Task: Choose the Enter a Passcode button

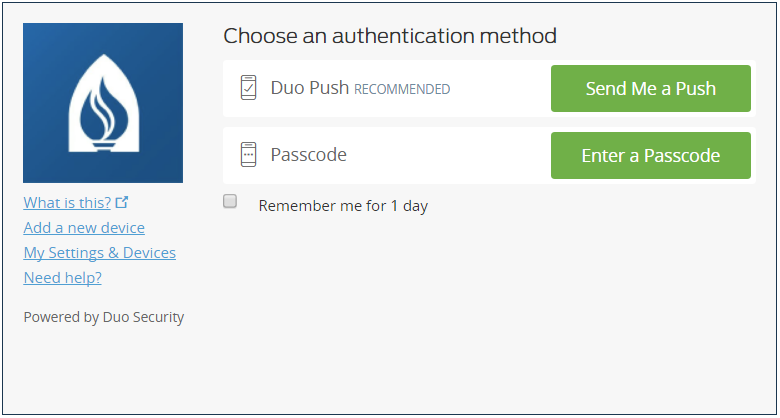Action: (651, 155)
